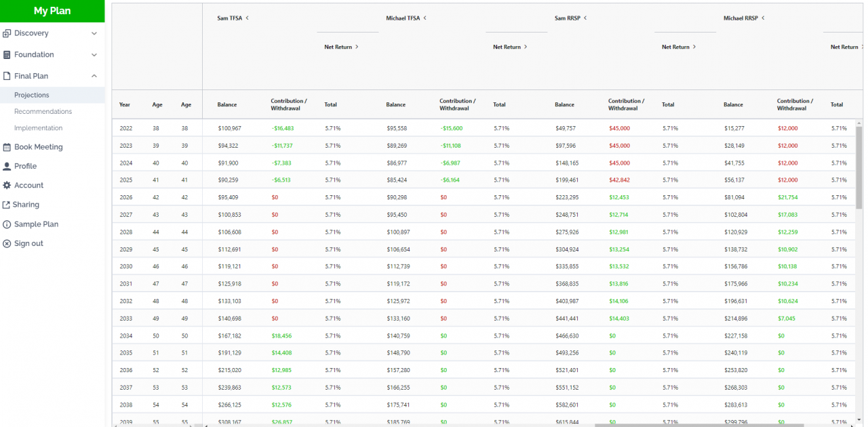Expand Net Return under Sam TFSA
The height and width of the screenshot is (427, 868).
357,47
